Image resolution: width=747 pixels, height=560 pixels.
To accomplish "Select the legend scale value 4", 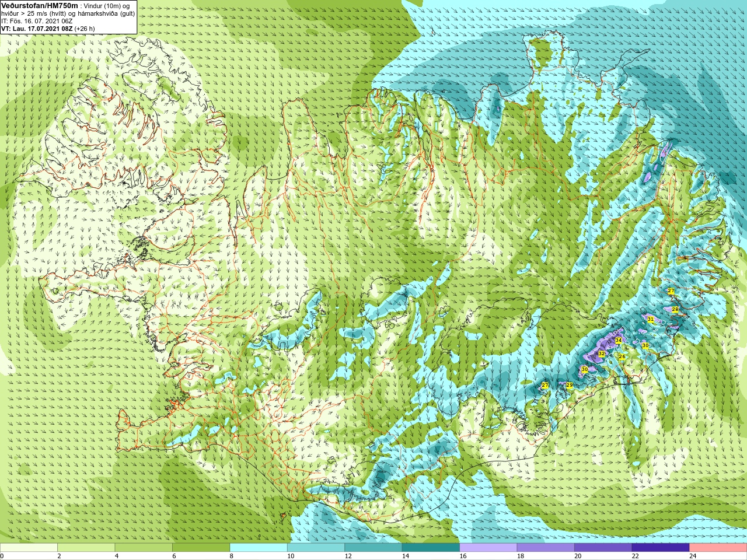I will click(x=117, y=556).
